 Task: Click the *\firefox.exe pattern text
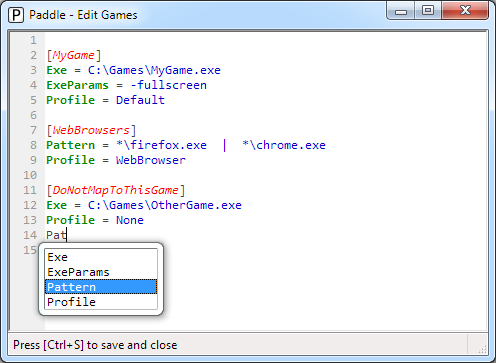(161, 145)
